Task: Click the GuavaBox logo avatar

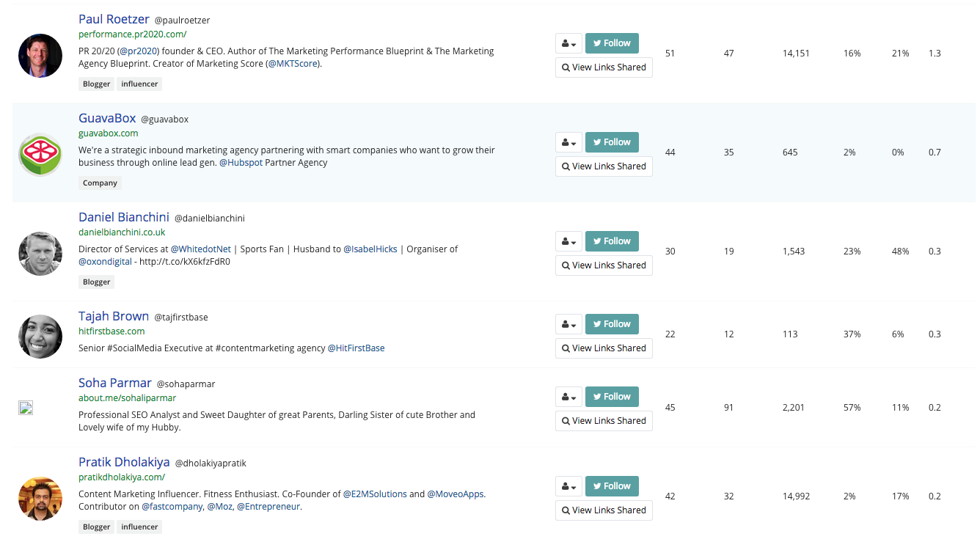Action: click(x=40, y=155)
